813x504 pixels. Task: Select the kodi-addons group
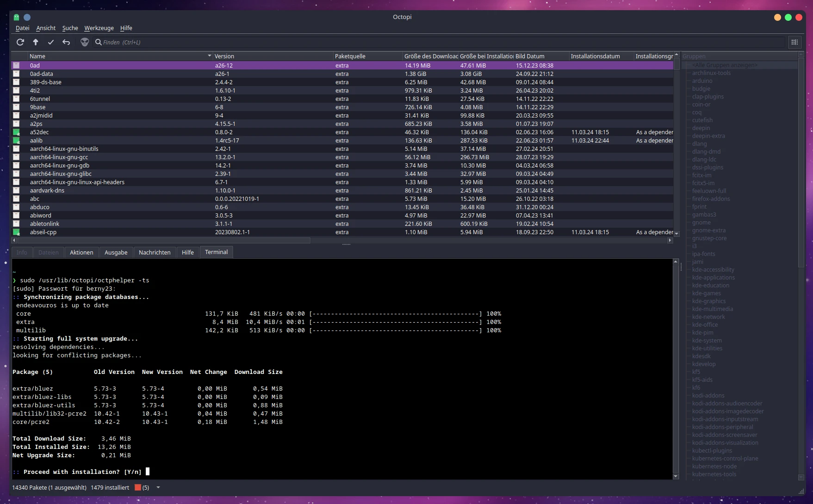pyautogui.click(x=708, y=396)
